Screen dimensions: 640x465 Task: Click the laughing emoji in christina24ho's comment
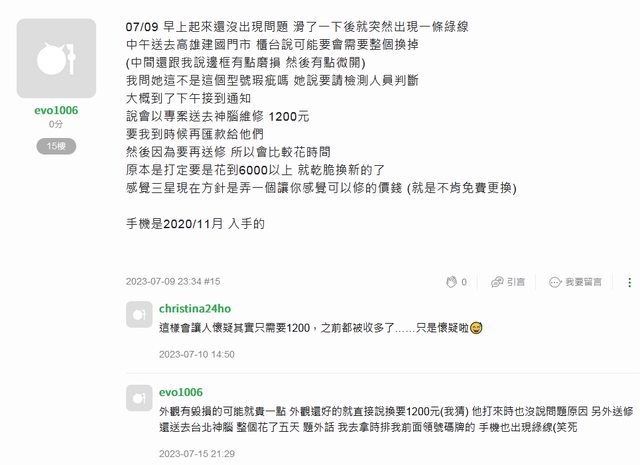pyautogui.click(x=476, y=327)
